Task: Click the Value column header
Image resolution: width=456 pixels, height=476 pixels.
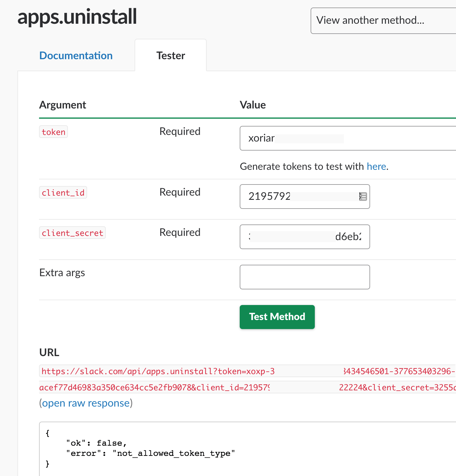Action: (253, 105)
